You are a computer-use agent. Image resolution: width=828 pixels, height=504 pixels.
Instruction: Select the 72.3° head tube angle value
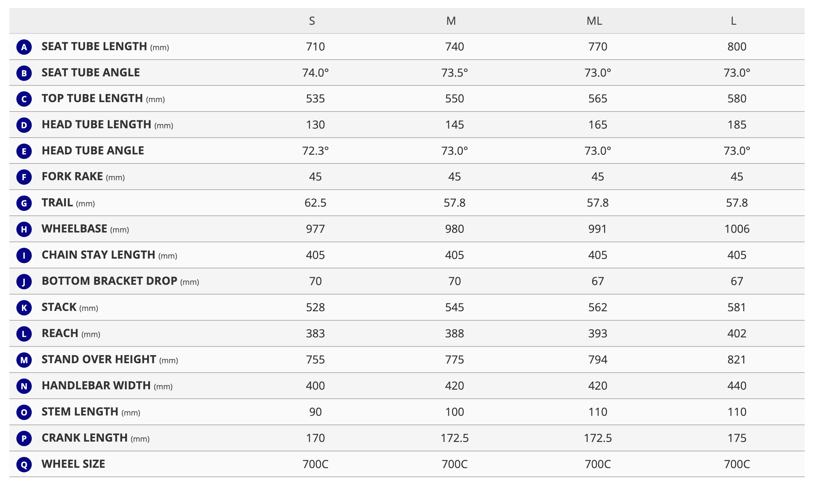point(315,151)
